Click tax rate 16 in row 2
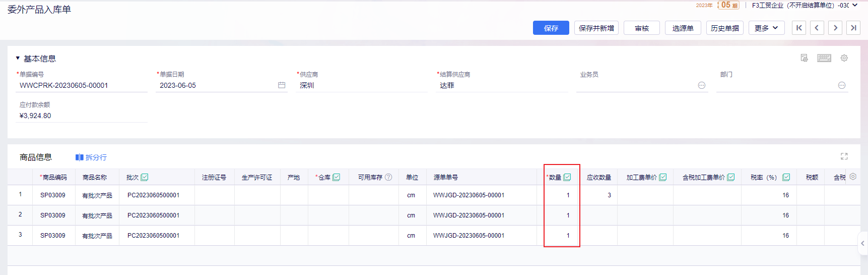The width and height of the screenshot is (868, 275). click(x=785, y=215)
